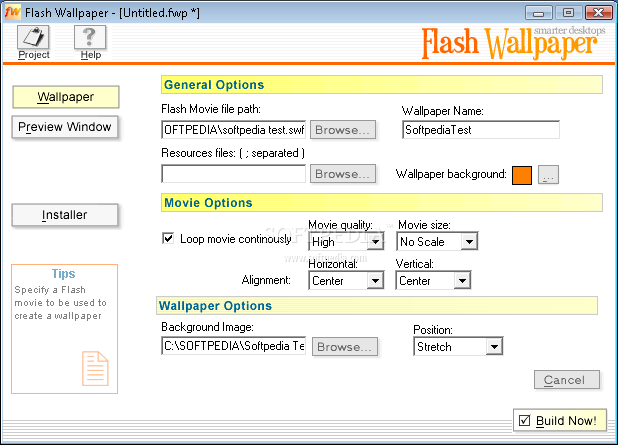Click Build Now! button
Screen dimensions: 618x445
[x=560, y=421]
